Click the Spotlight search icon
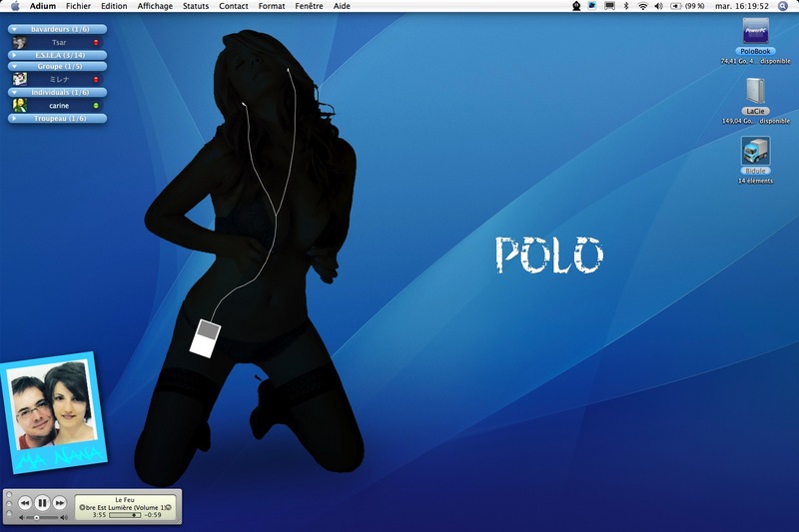 (x=783, y=6)
